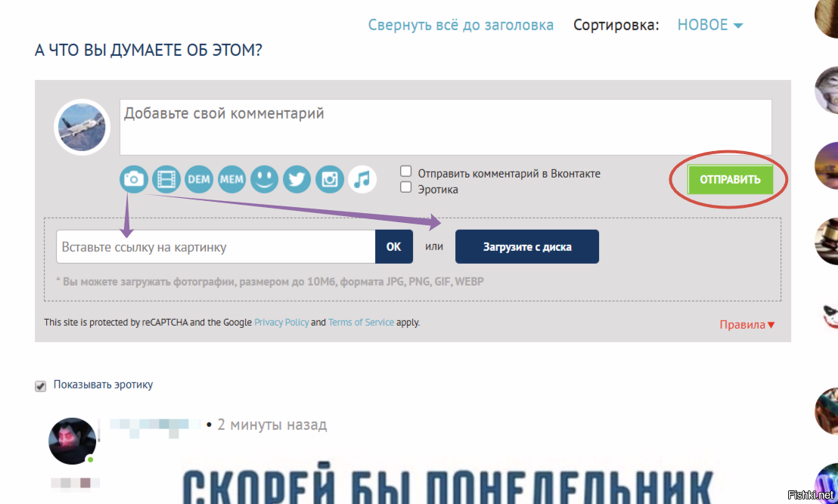Click the smiley emoji icon
The width and height of the screenshot is (838, 504).
[x=265, y=179]
